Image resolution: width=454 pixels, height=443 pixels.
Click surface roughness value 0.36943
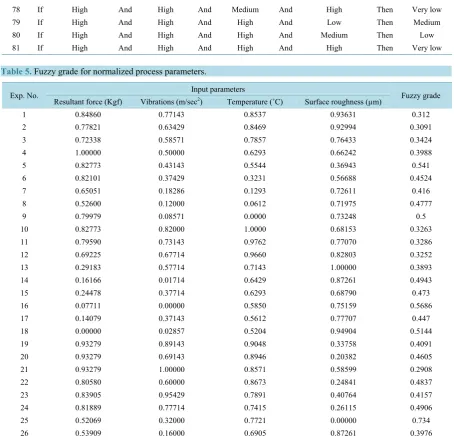point(343,165)
